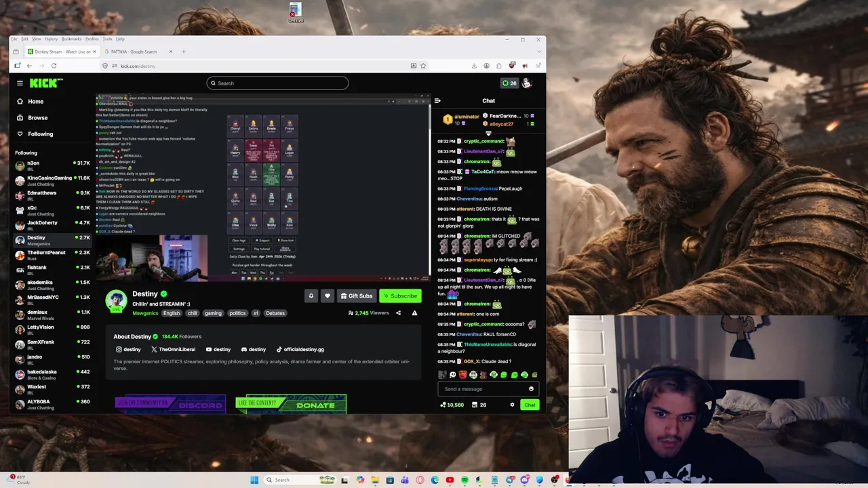Open the desktop file icon at top

coord(295,12)
